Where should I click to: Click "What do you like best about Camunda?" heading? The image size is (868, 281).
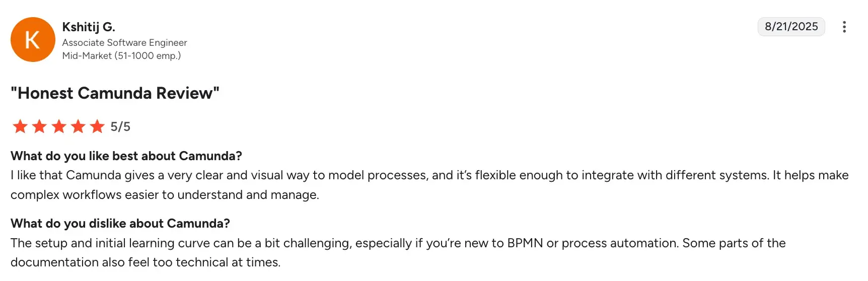pyautogui.click(x=126, y=156)
